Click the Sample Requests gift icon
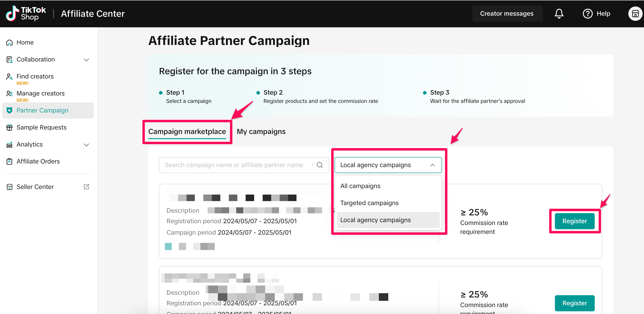 (9, 127)
